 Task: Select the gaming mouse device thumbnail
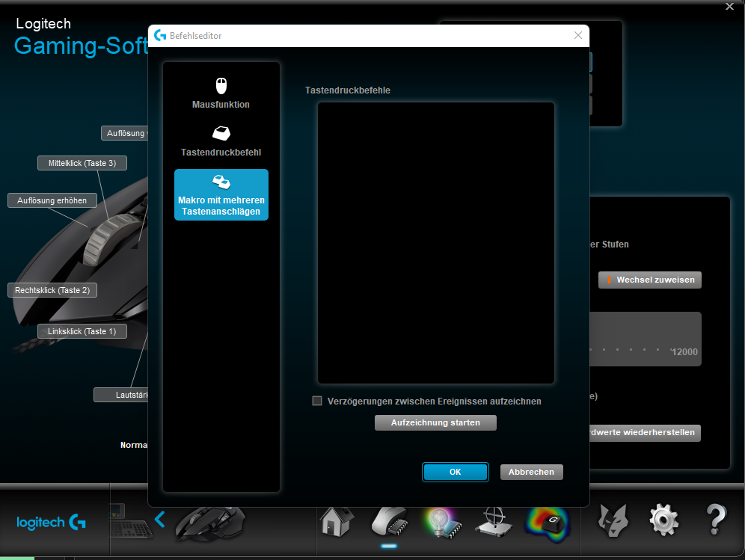210,523
